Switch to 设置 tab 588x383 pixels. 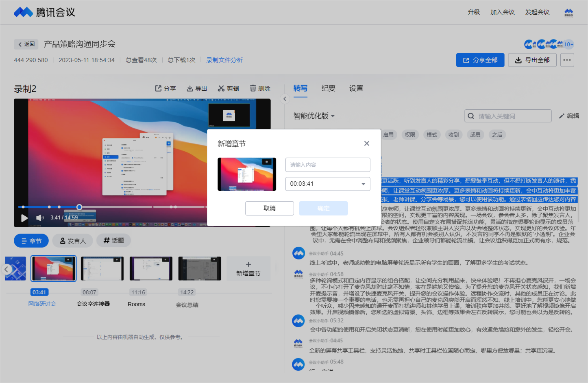coord(356,88)
